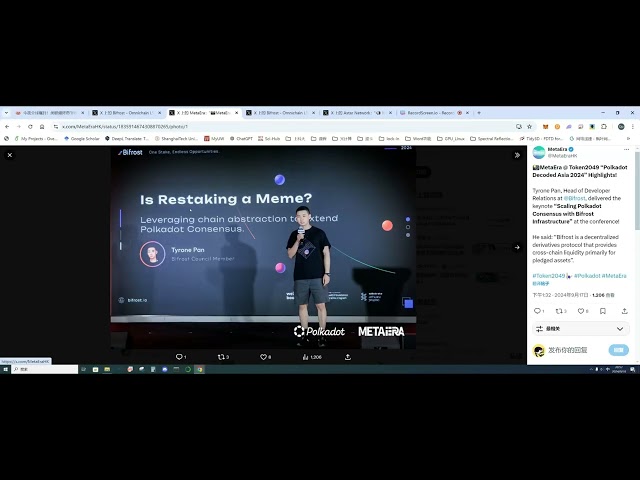Click the repost icon in the tweet side panel

[559, 311]
